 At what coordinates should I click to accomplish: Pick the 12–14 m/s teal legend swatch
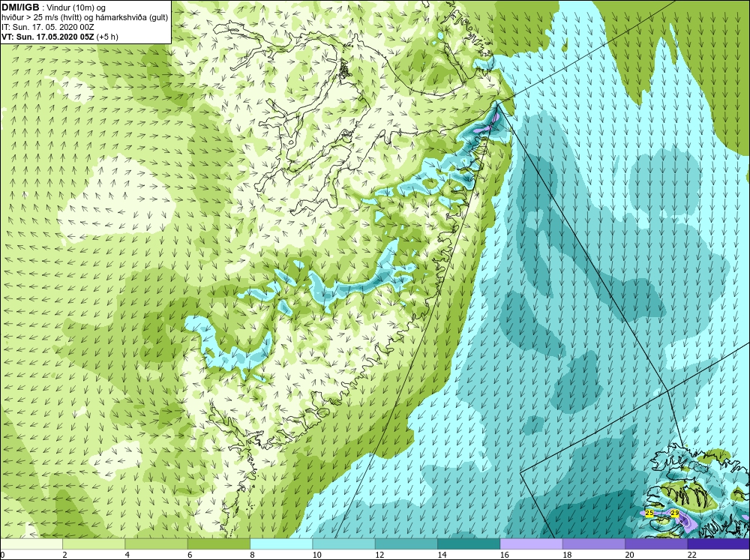(x=406, y=544)
